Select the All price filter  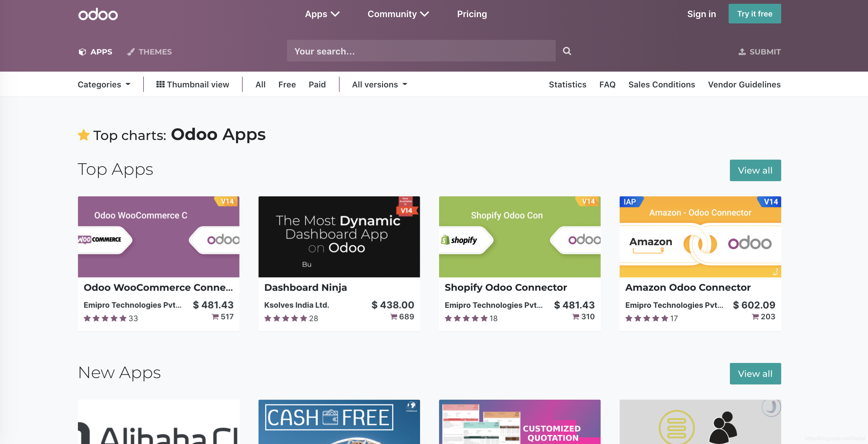(260, 85)
